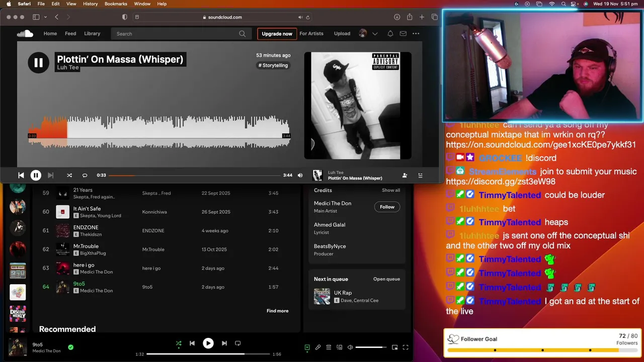Image resolution: width=644 pixels, height=362 pixels.
Task: Skip to previous track in SoundCloud player bar
Action: (21, 175)
